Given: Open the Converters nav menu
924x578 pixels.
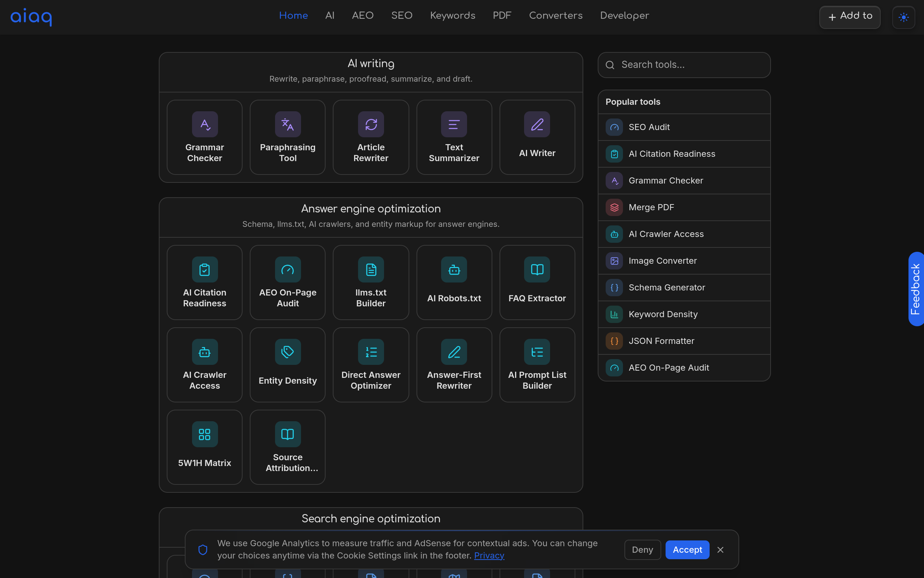Looking at the screenshot, I should point(555,16).
